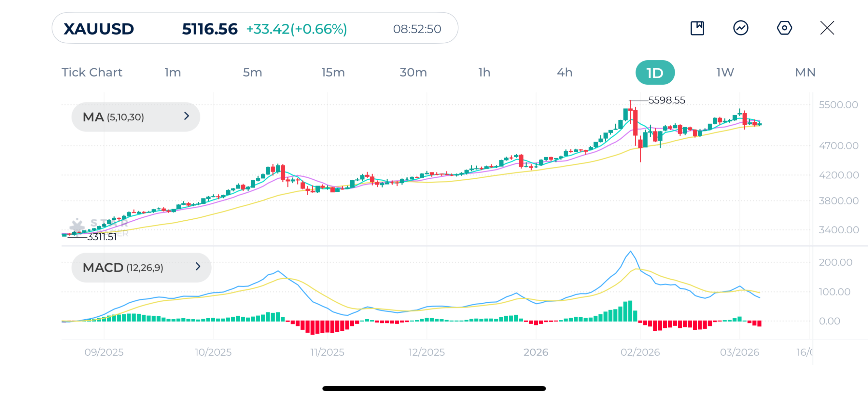Open the chart indicators icon
The image size is (868, 399).
tap(741, 28)
